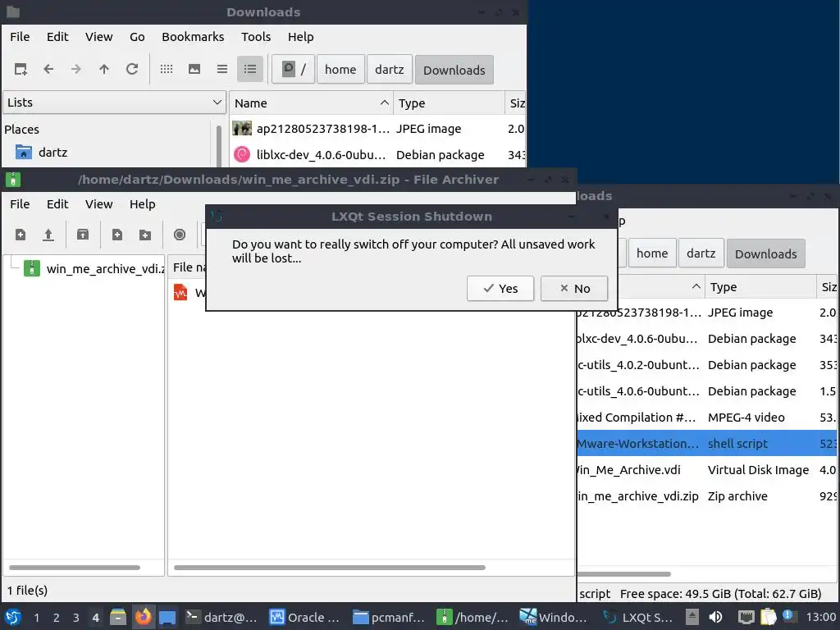
Task: Open volume control in system tray
Action: [715, 617]
